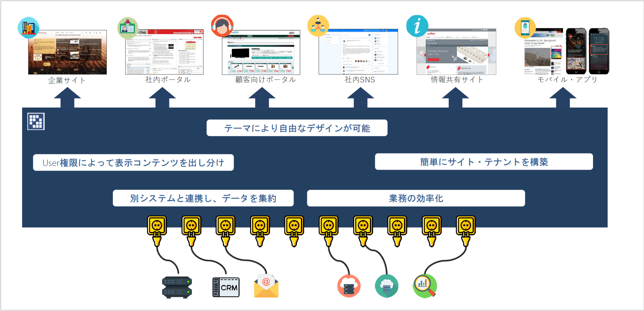Click the 社内ポータル caption text
Image resolution: width=644 pixels, height=311 pixels.
(x=168, y=79)
